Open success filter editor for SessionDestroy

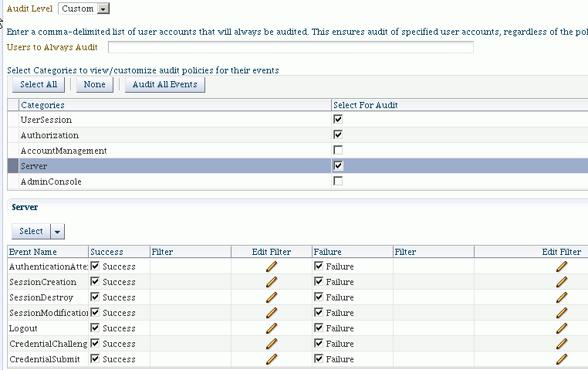272,297
